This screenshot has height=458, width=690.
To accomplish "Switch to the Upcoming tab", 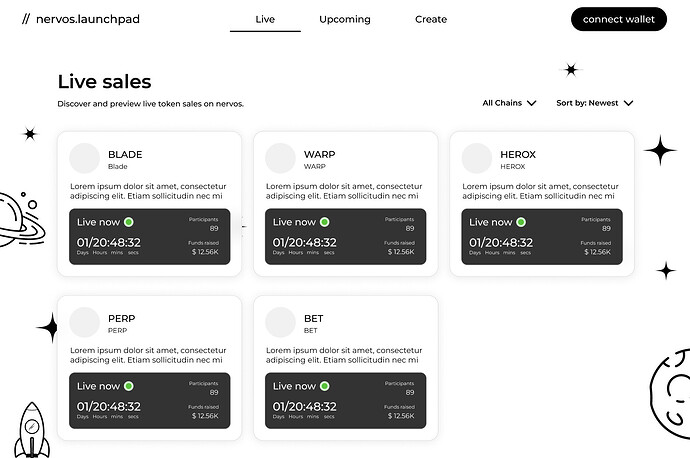I will 345,19.
